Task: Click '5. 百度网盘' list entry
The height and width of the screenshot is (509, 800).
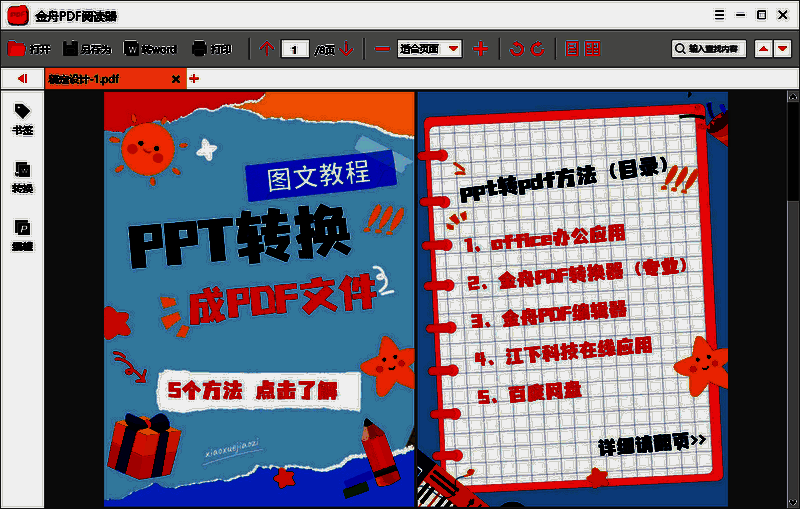Action: click(x=530, y=393)
